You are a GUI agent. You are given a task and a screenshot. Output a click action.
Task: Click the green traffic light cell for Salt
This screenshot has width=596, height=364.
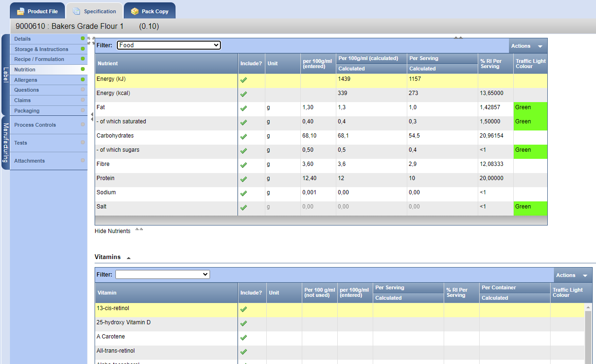(x=530, y=207)
